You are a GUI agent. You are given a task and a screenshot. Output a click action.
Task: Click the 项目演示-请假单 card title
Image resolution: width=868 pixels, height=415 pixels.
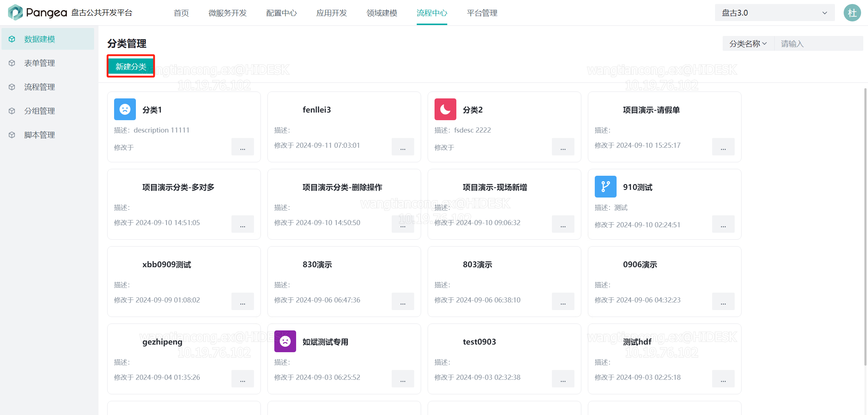pos(651,110)
